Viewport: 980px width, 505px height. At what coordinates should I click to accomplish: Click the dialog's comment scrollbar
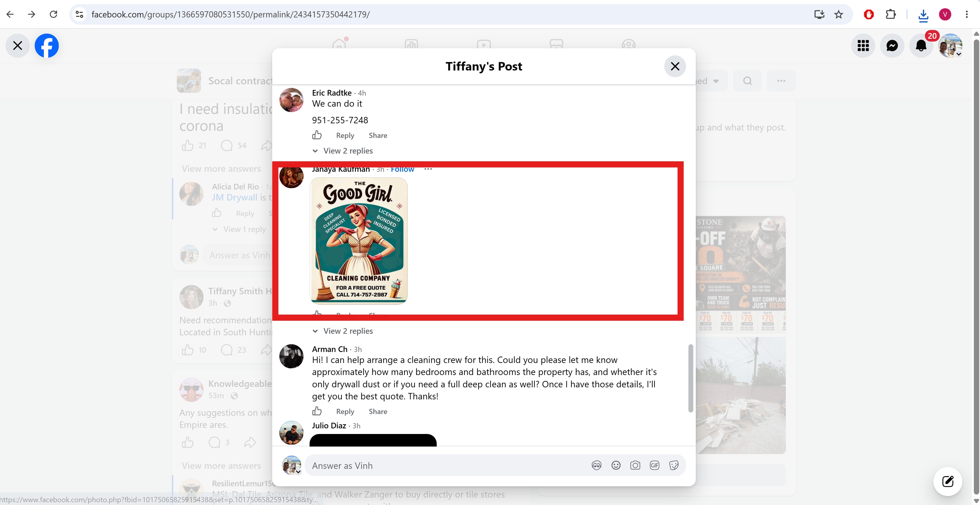690,378
